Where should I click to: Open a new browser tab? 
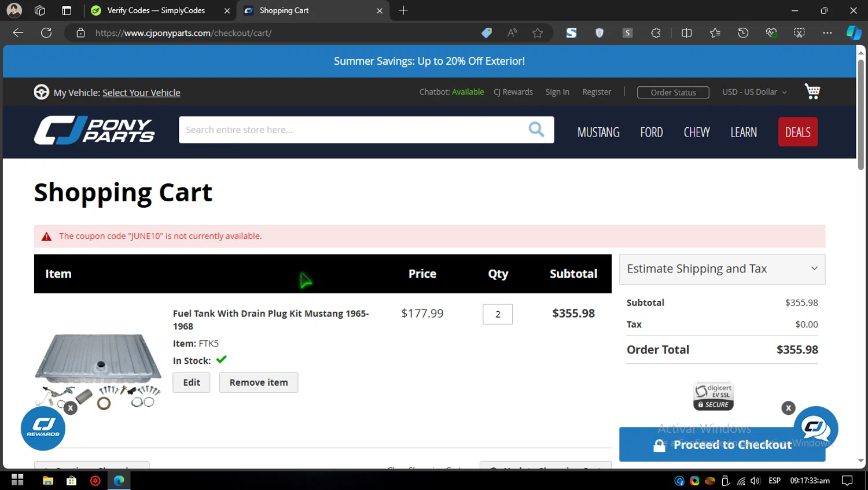(403, 10)
